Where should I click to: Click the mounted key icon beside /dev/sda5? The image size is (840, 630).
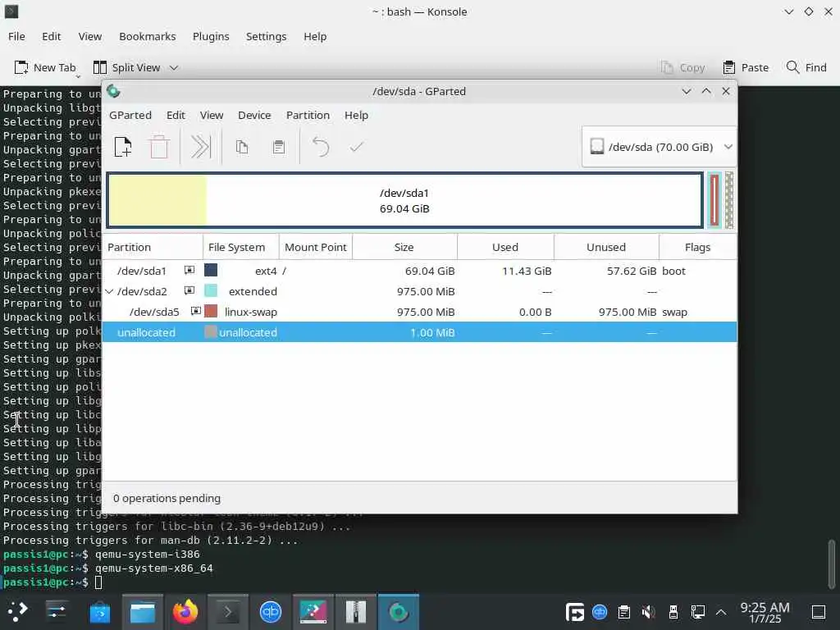click(195, 311)
